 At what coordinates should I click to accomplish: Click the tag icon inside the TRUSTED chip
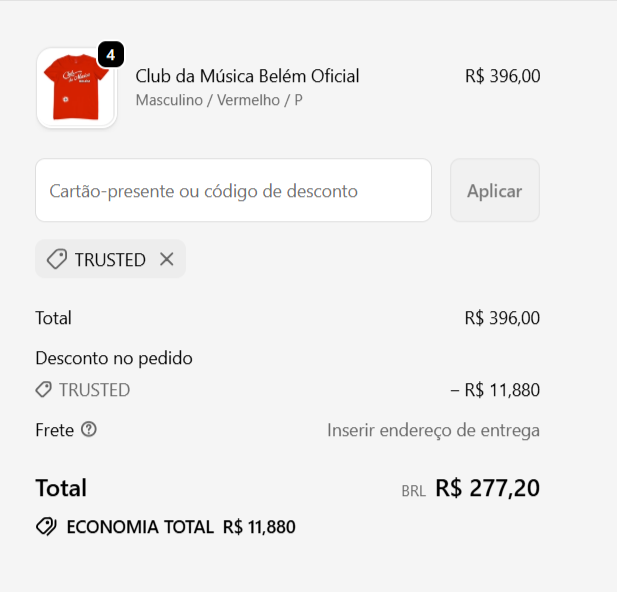[x=57, y=259]
